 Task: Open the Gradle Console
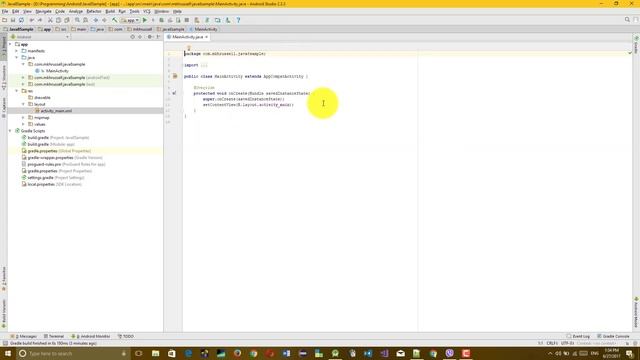point(613,336)
